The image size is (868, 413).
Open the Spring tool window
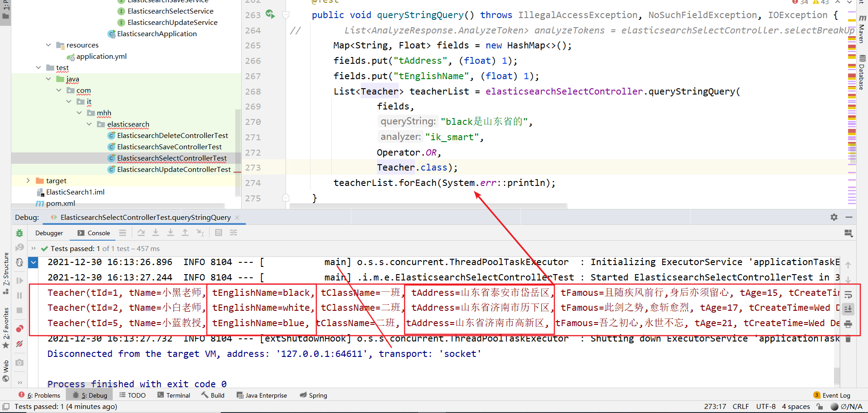[313, 395]
